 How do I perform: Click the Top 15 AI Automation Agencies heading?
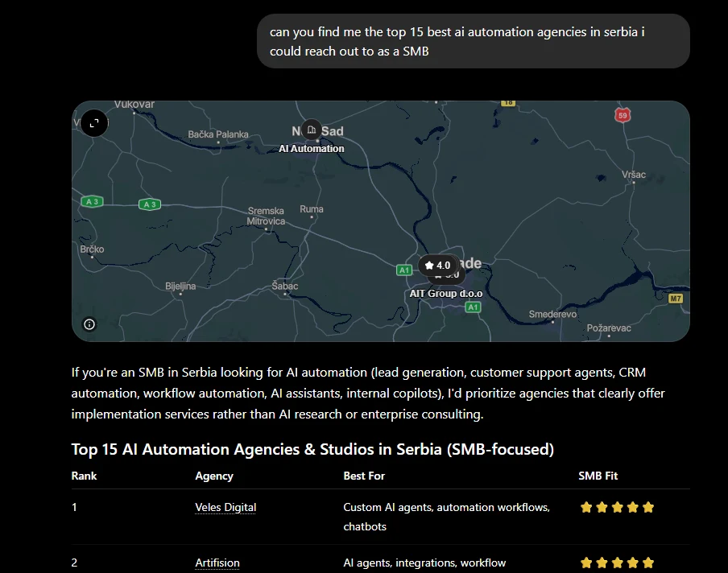[x=312, y=449]
